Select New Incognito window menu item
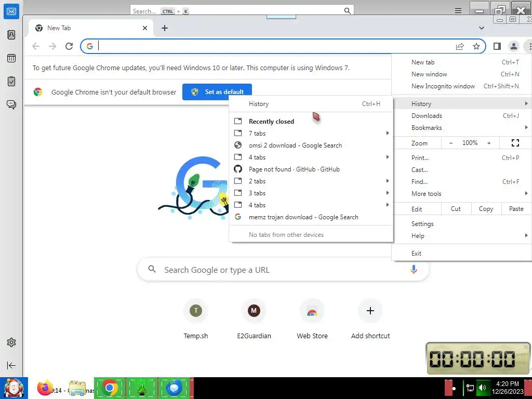 tap(462, 86)
